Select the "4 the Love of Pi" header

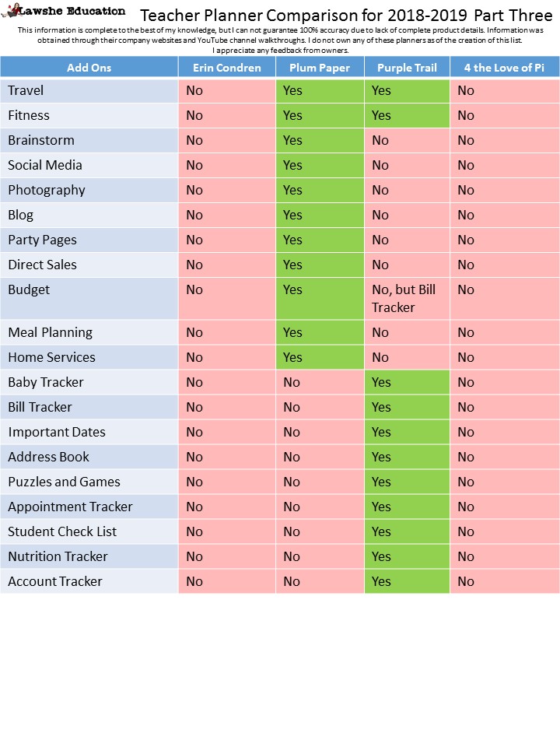504,68
